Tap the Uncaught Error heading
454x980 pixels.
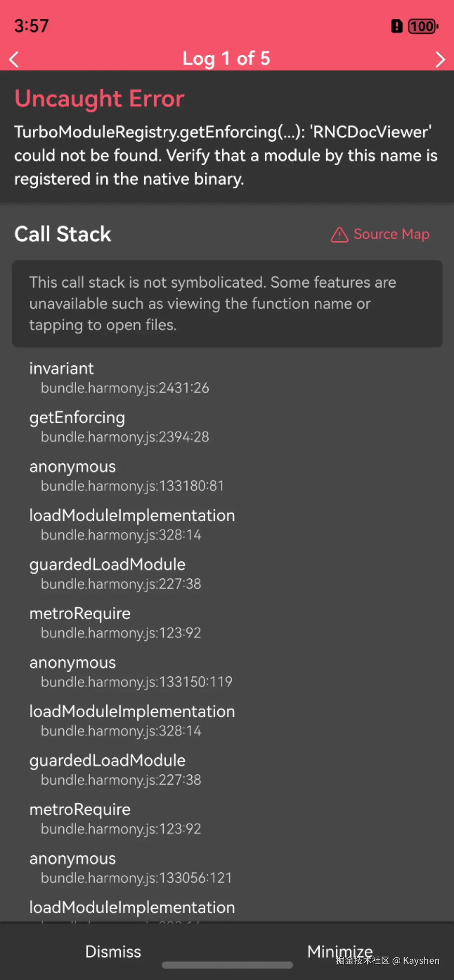(x=99, y=98)
